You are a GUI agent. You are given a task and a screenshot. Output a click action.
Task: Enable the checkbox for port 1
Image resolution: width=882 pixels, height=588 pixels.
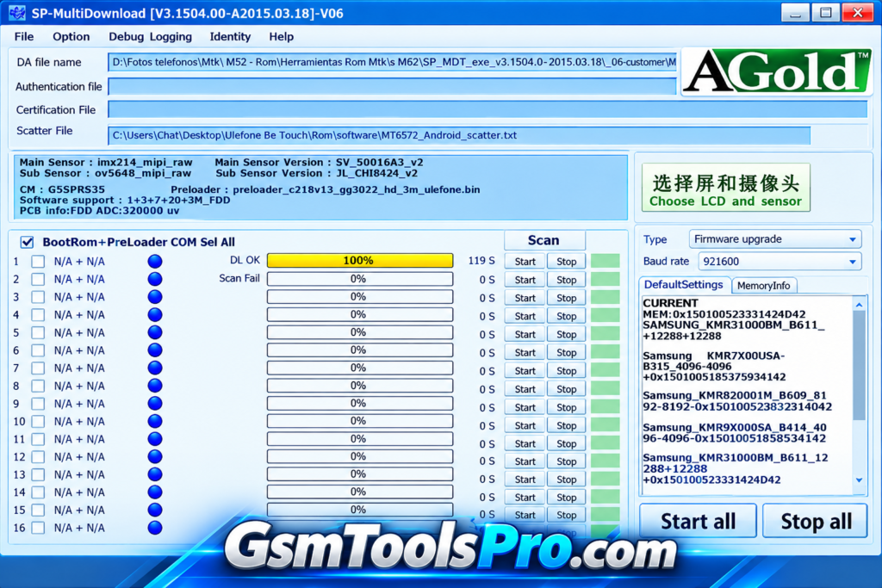pyautogui.click(x=38, y=262)
